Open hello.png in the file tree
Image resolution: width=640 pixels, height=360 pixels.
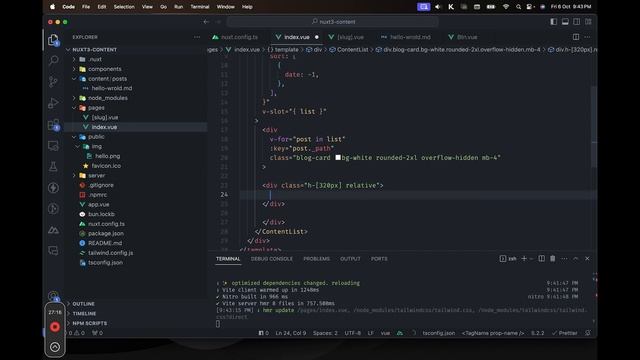coord(107,156)
